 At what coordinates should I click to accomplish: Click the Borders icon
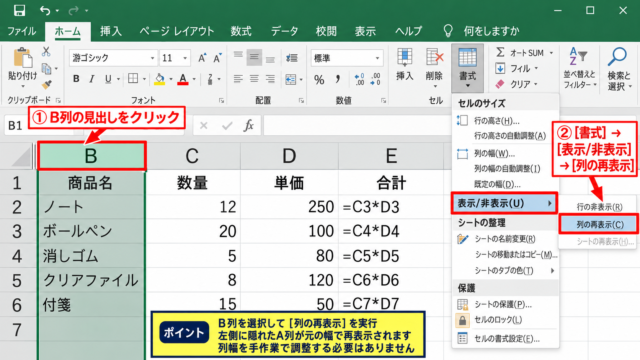133,79
